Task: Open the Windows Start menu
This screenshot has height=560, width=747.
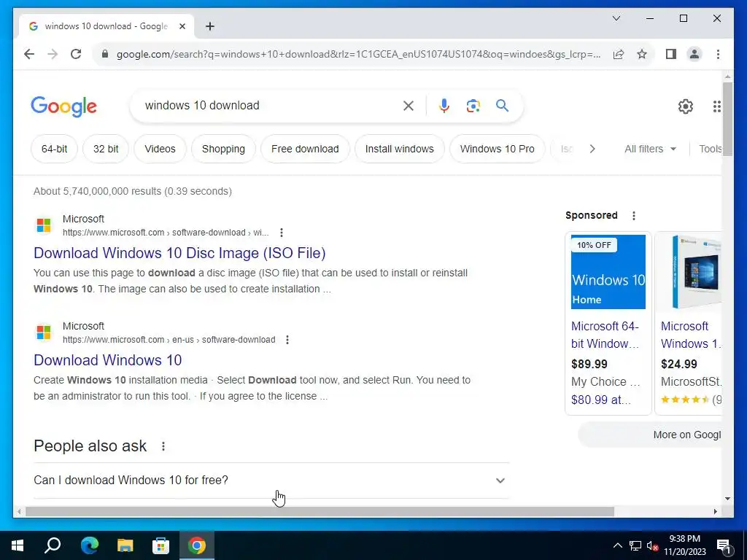Action: coord(18,545)
